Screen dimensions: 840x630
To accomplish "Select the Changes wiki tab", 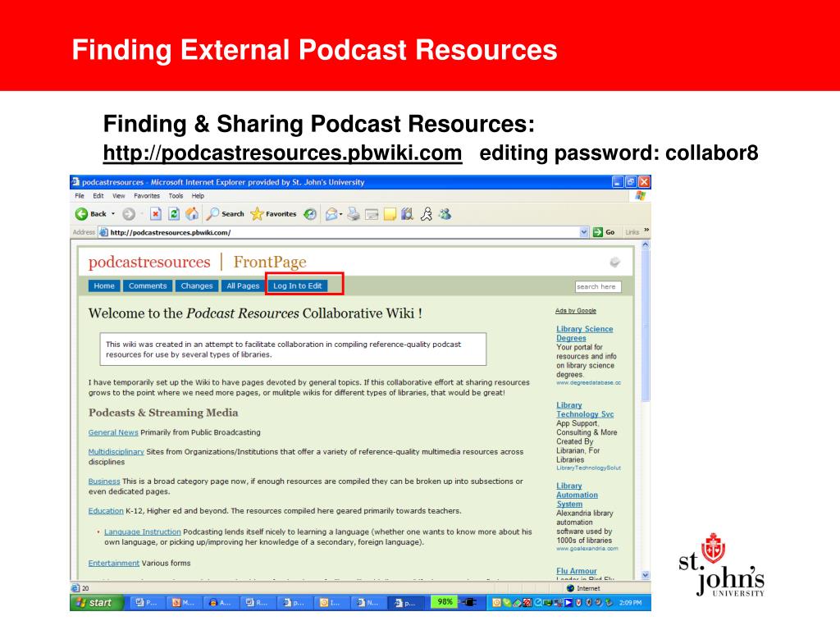I will (x=197, y=286).
